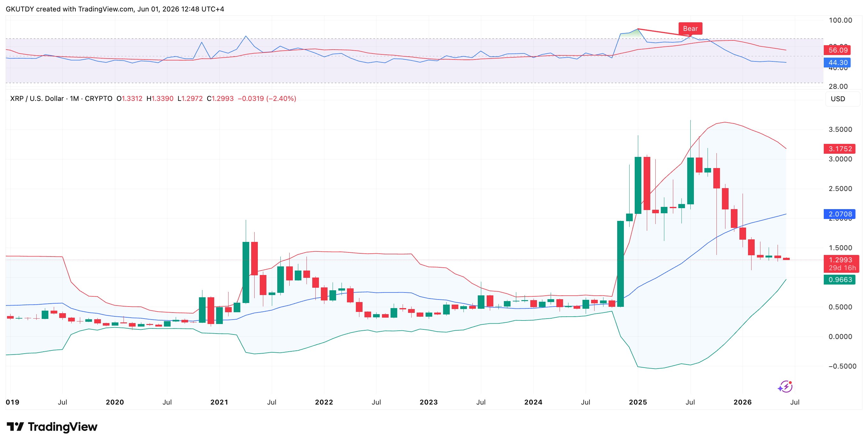Click the 2022 label on the time axis
Viewport: 868px width, 444px height.
(x=324, y=402)
